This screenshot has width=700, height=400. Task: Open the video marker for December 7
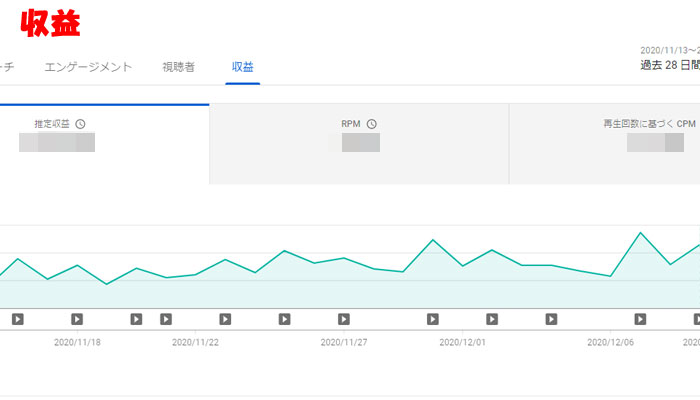coord(640,319)
